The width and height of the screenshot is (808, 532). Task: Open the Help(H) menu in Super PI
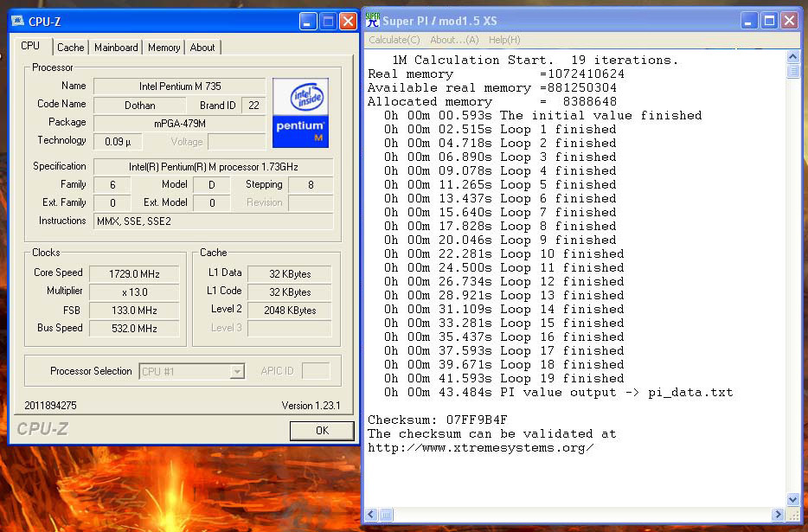(x=504, y=40)
